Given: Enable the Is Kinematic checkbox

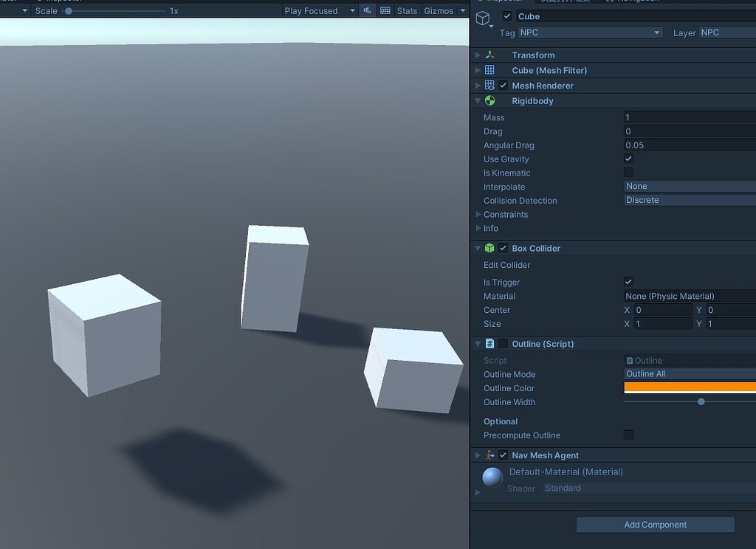Looking at the screenshot, I should 628,173.
